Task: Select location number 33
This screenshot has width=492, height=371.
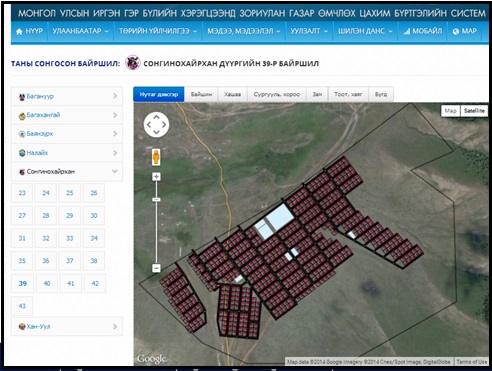Action: click(x=70, y=238)
